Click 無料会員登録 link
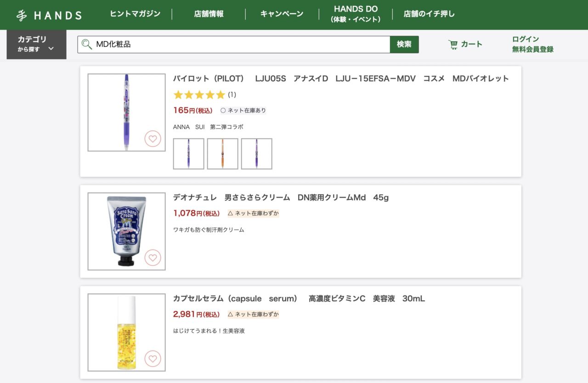Screen dimensions: 588x383 point(533,50)
